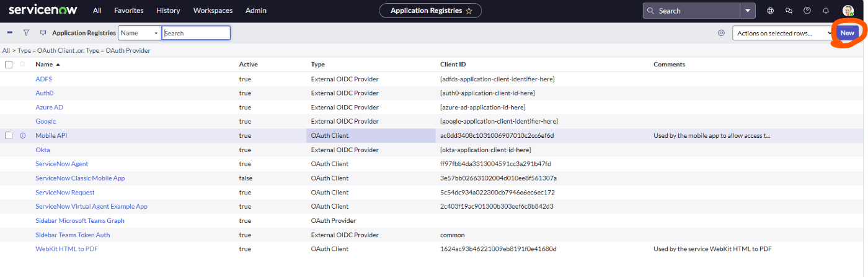This screenshot has width=868, height=277.
Task: Open the globe scope selector icon
Action: click(x=771, y=11)
